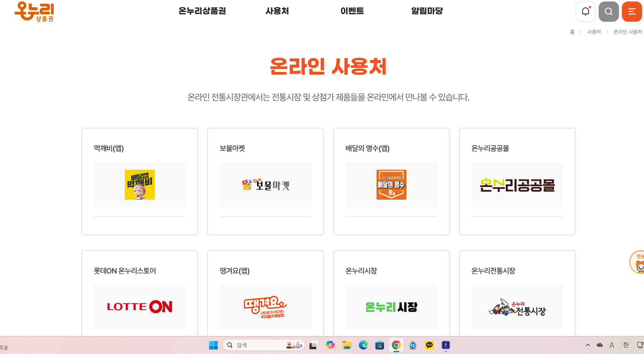
Task: Expand hidden system tray icons
Action: [587, 345]
